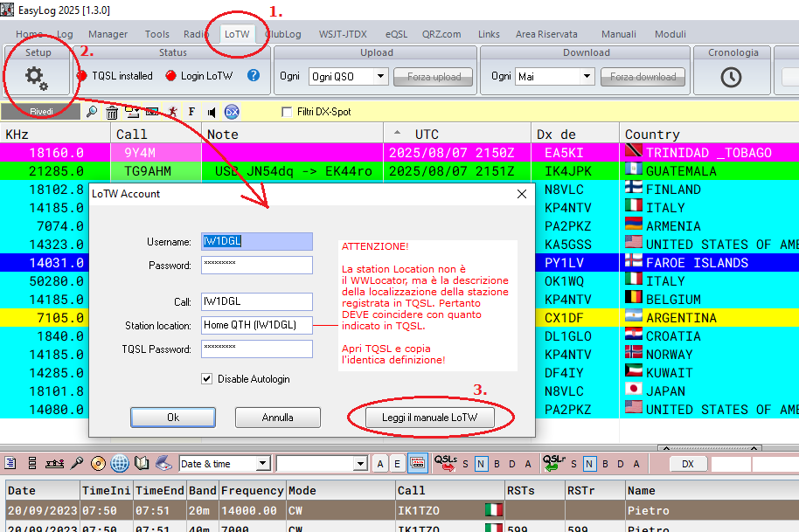Click the blue help question mark icon
Image resolution: width=799 pixels, height=532 pixels.
click(254, 75)
